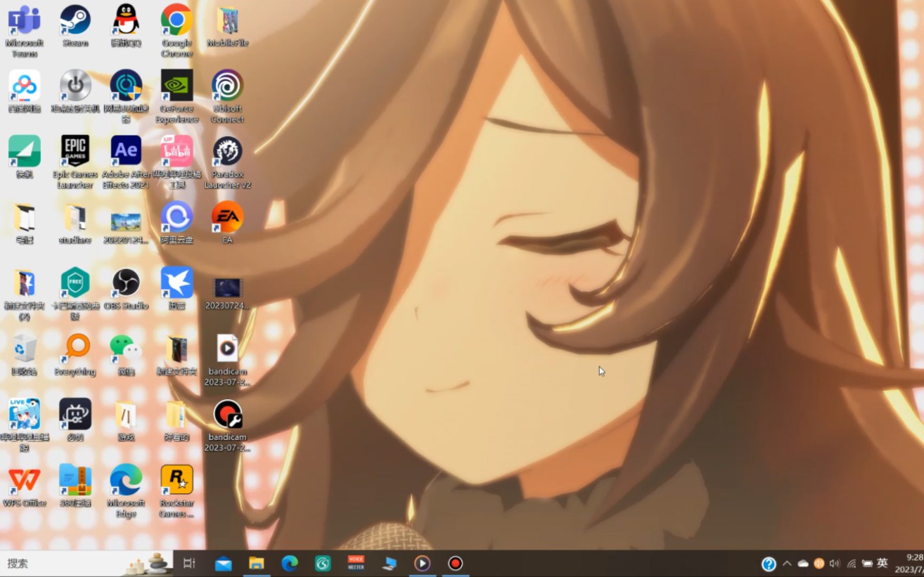Viewport: 924px width, 577px height.
Task: Open Baidu Netdisk cloud shortcut
Action: 25,91
